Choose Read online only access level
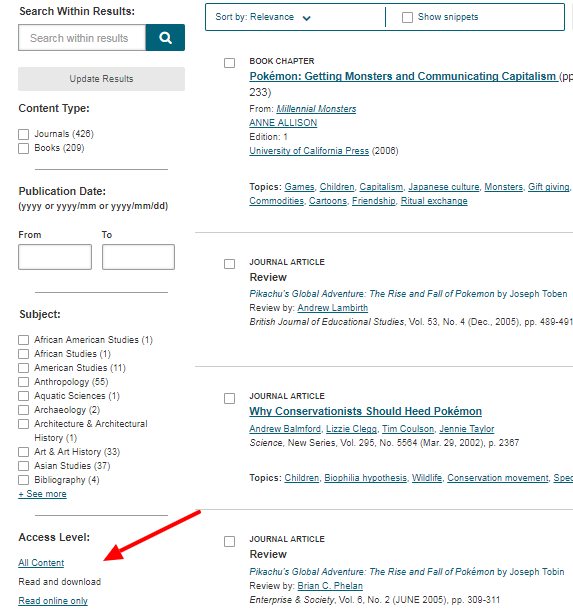 pos(53,601)
